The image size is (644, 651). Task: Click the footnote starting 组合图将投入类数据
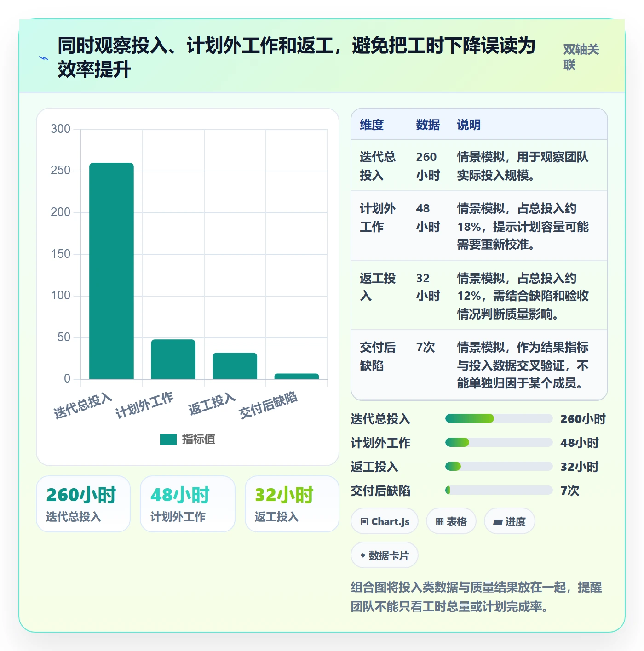click(477, 597)
